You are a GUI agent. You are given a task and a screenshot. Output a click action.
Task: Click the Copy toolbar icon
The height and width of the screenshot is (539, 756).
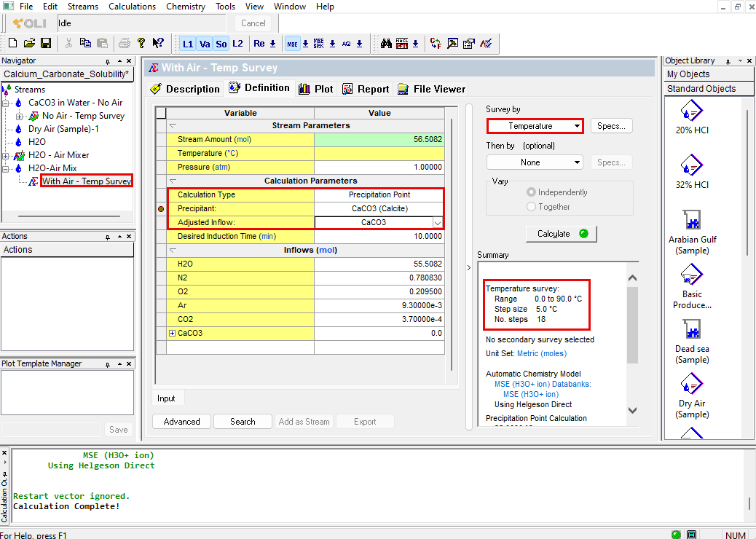pos(85,44)
